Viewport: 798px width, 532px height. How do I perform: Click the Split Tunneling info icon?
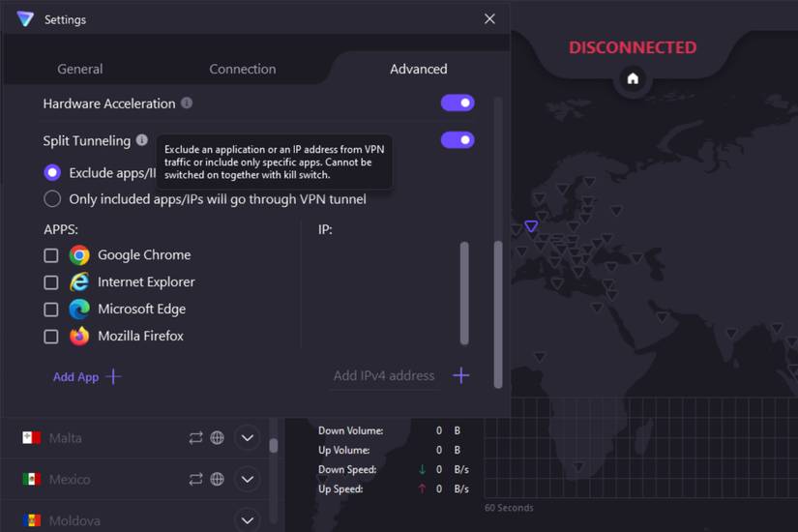(142, 139)
